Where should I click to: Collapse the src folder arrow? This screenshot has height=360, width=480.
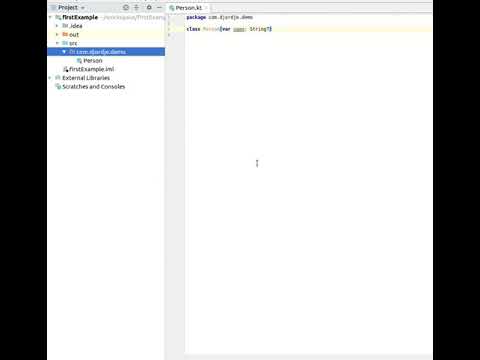(57, 43)
